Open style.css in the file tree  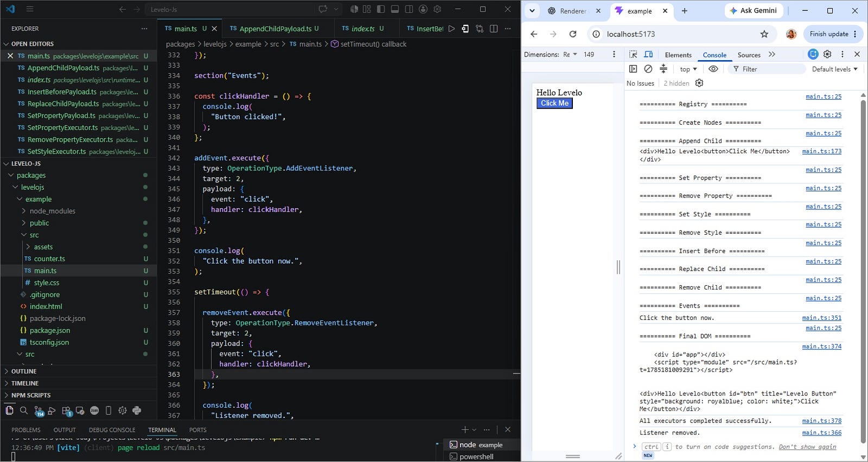[47, 283]
